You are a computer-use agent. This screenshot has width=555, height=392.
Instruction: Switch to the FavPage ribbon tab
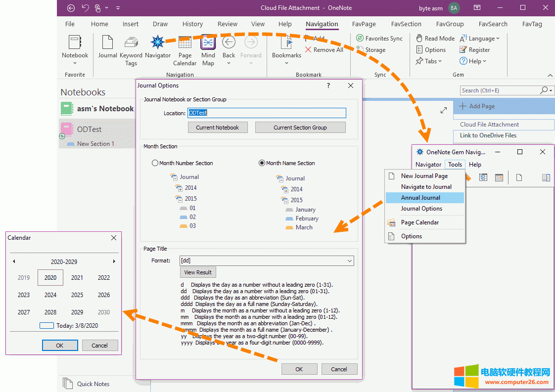363,24
